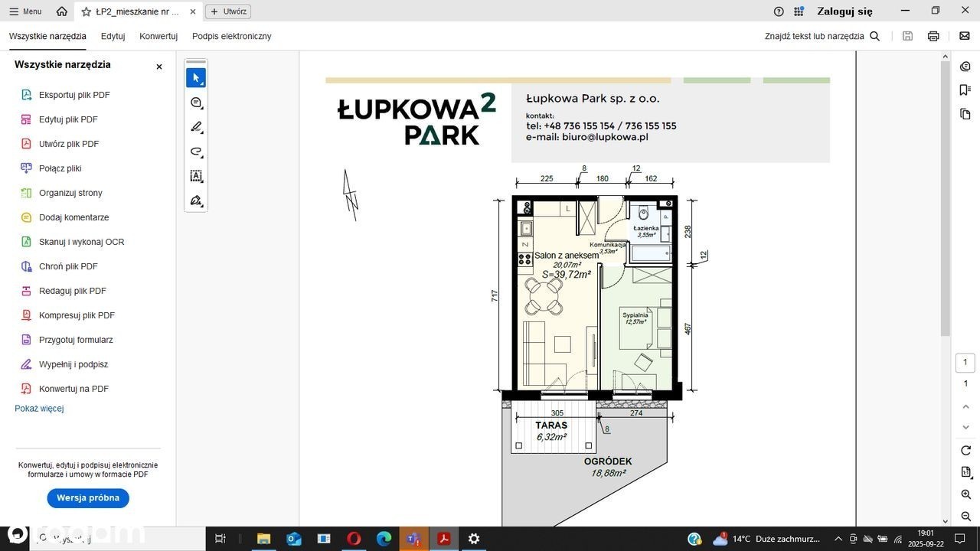Open the page display options dropdown

tap(965, 472)
